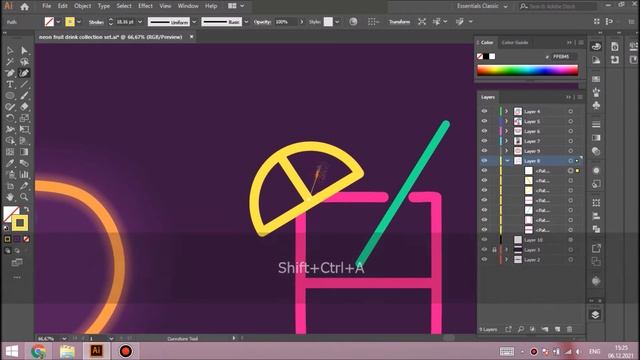Viewport: 640px width, 360px height.
Task: Select the Curvature tool
Action: pos(24,73)
